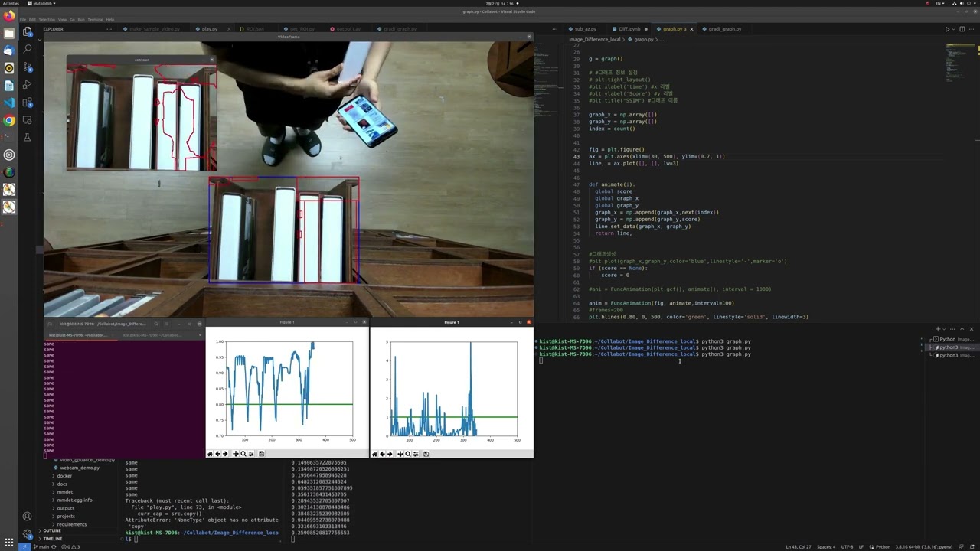Open launch profile dropdown beside new terminal
This screenshot has height=551, width=980.
945,329
